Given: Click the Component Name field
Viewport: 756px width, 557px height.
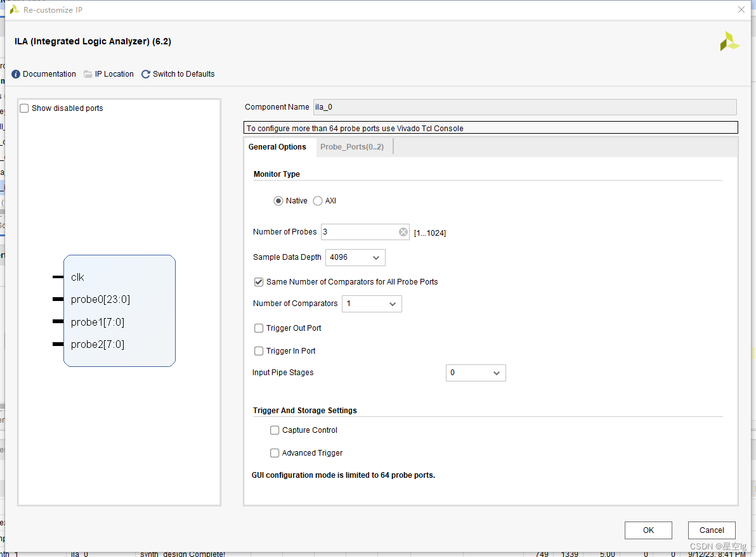Looking at the screenshot, I should coord(525,107).
